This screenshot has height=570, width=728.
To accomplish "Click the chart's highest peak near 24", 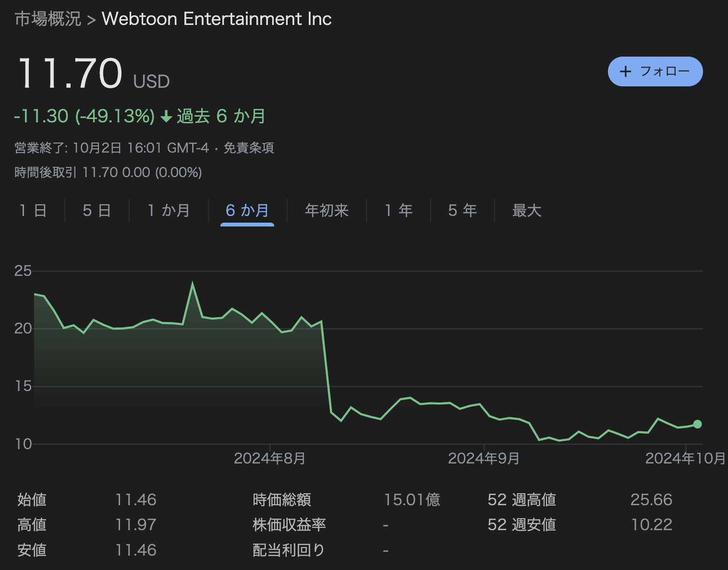I will [193, 284].
